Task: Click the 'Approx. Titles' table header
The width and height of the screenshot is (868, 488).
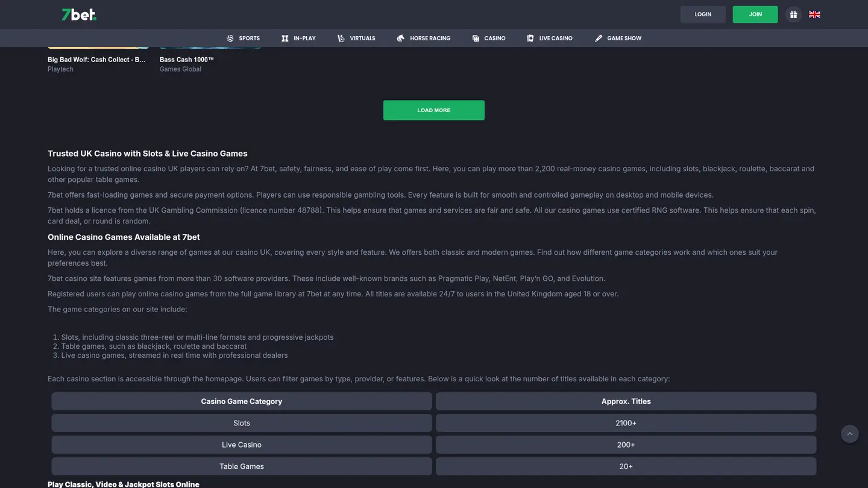Action: point(626,401)
